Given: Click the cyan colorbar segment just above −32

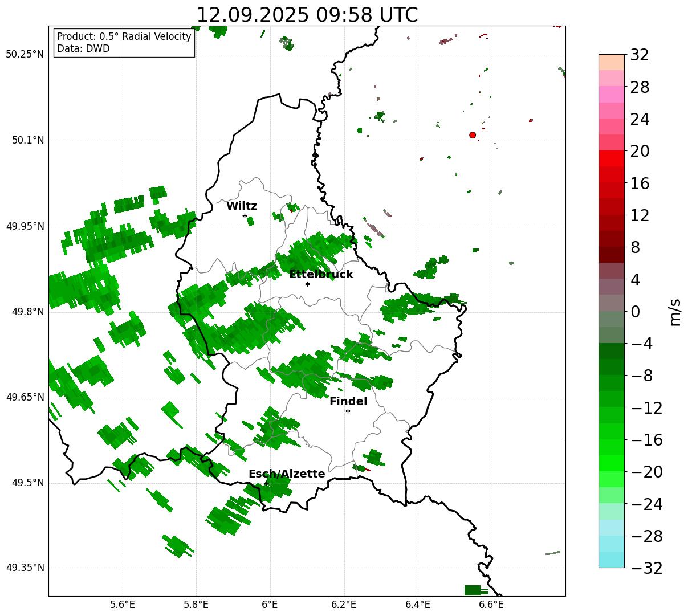Looking at the screenshot, I should (x=612, y=560).
